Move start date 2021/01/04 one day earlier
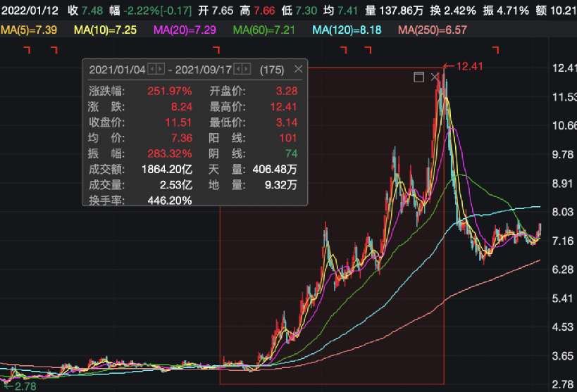This screenshot has height=392, width=577. (152, 69)
